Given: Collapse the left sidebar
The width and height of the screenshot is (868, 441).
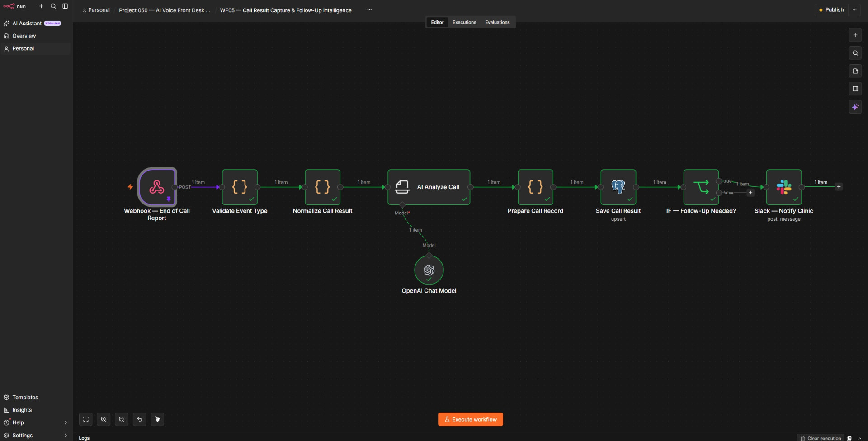Looking at the screenshot, I should 65,6.
